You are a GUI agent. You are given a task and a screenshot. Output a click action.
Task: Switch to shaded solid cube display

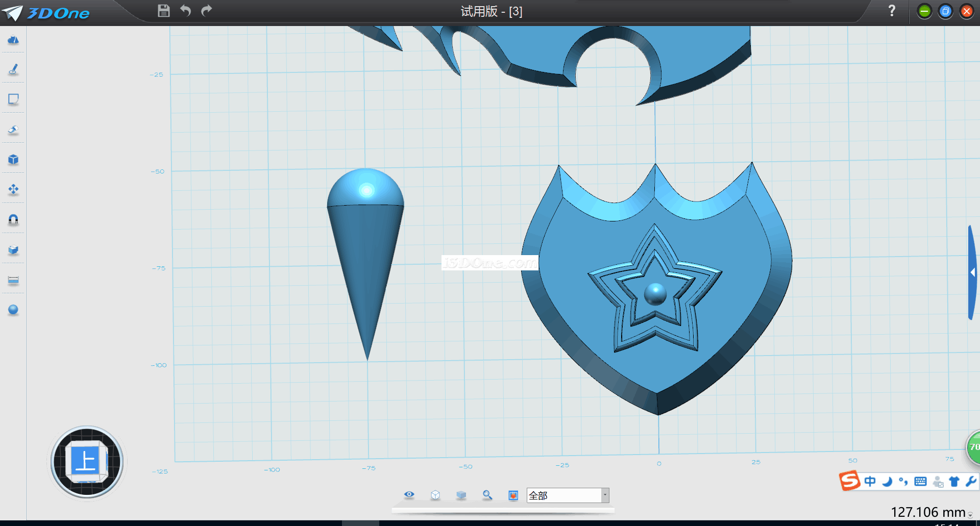[461, 495]
